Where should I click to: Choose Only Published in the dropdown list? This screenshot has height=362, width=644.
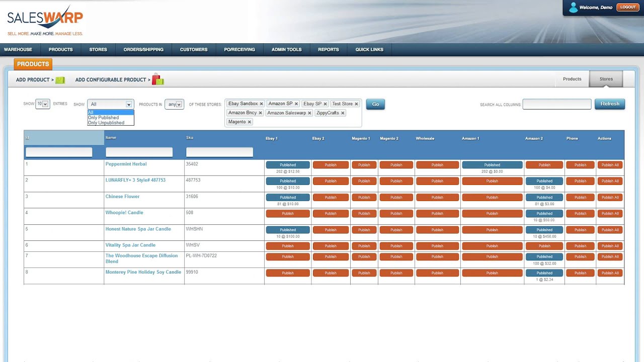click(x=111, y=118)
